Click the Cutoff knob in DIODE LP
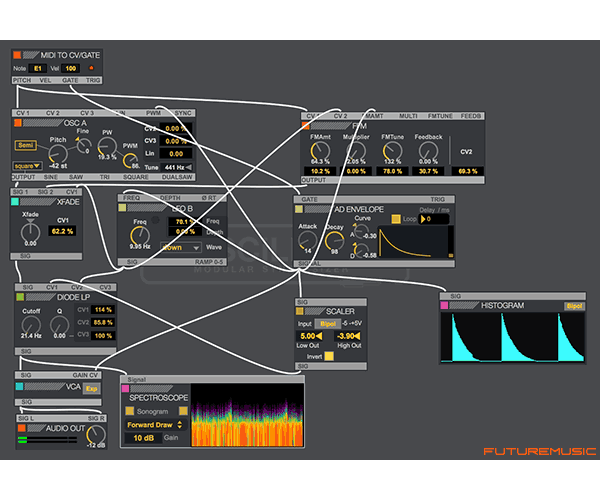This screenshot has height=500, width=600. pyautogui.click(x=31, y=325)
